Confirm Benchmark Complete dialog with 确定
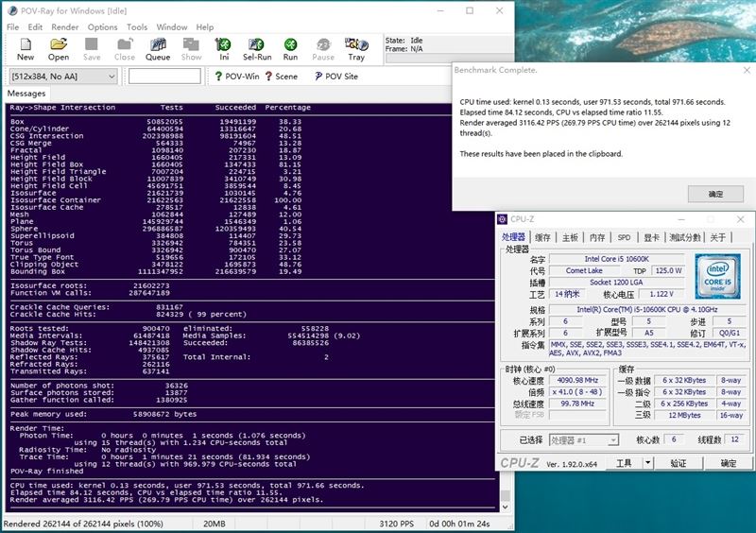The image size is (756, 533). (x=715, y=194)
